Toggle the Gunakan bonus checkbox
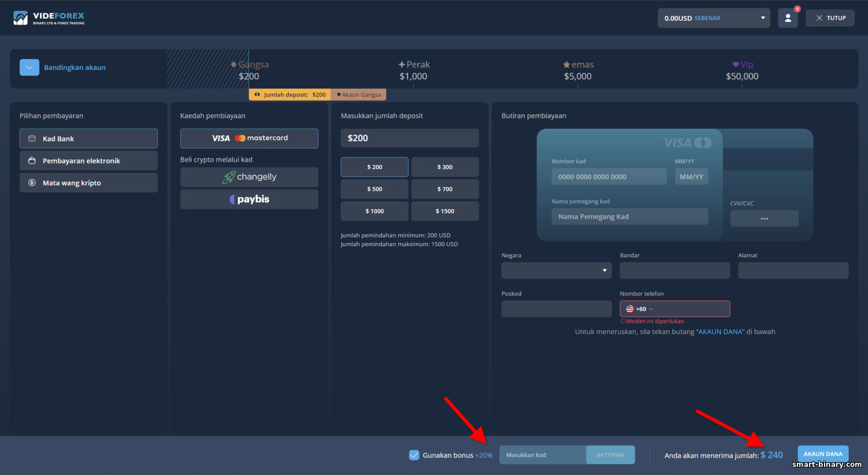 [x=414, y=455]
